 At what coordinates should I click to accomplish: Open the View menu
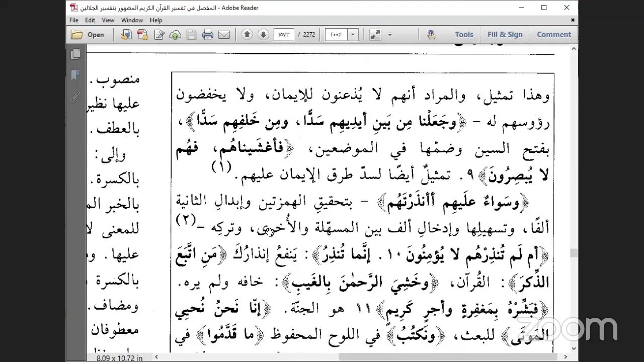(x=108, y=20)
